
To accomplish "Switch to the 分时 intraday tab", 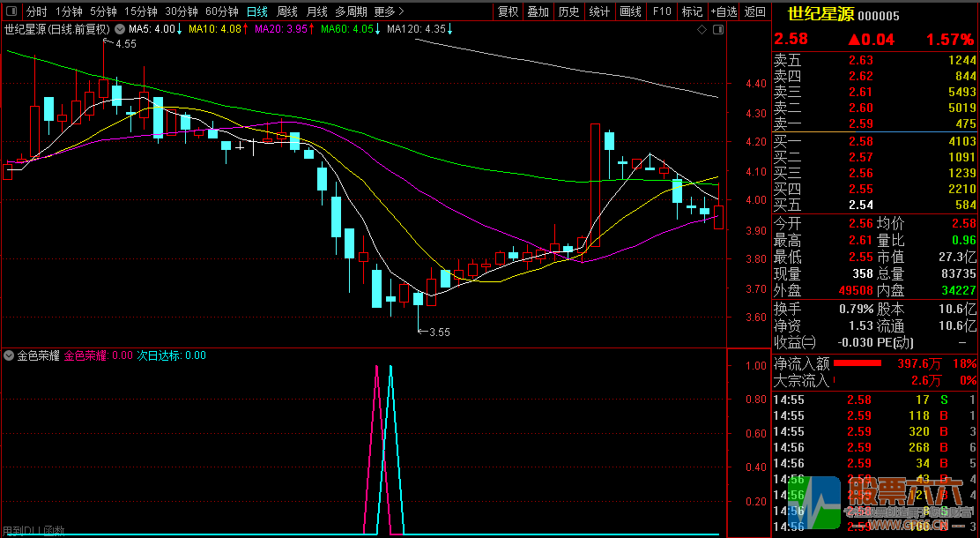I will (x=36, y=11).
